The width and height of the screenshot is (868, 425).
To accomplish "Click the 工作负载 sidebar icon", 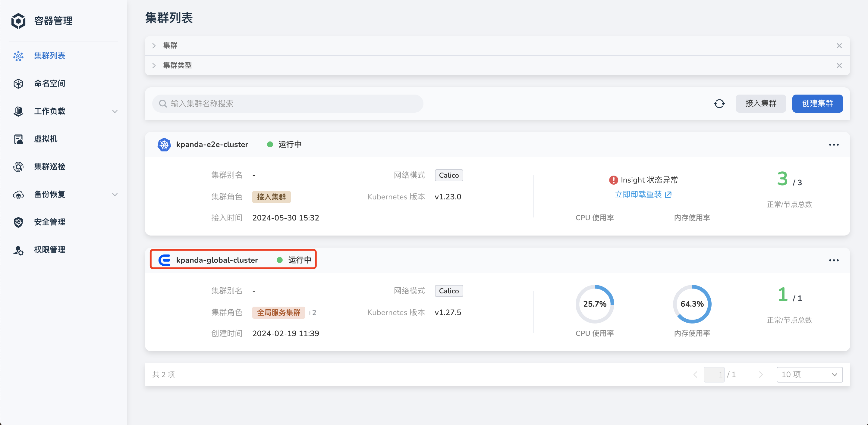I will (x=18, y=111).
